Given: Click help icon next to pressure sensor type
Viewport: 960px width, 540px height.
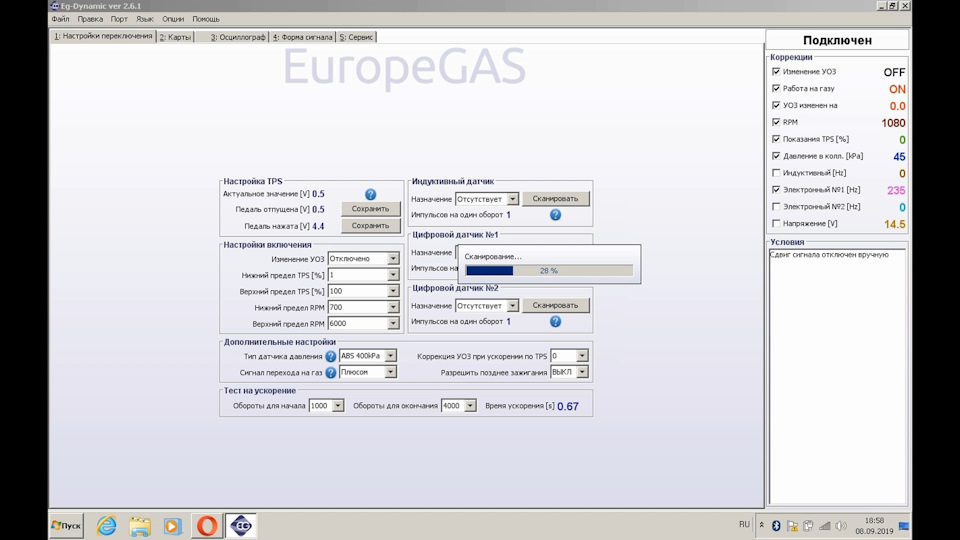Looking at the screenshot, I should 331,356.
